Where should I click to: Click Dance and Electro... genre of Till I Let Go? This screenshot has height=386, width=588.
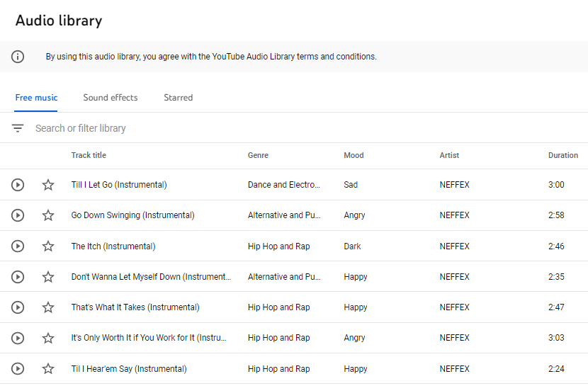pyautogui.click(x=284, y=185)
